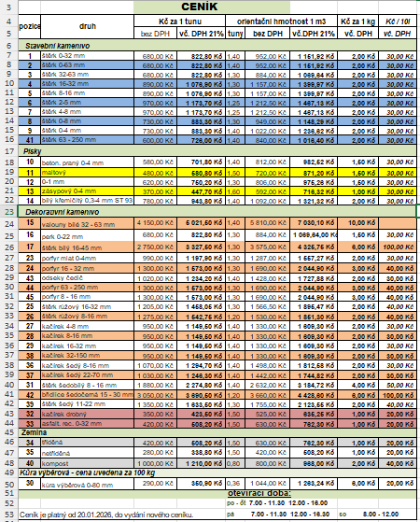The image size is (420, 522).
Task: Select the 'štěrk 32-63 mm' cell
Action: click(87, 75)
